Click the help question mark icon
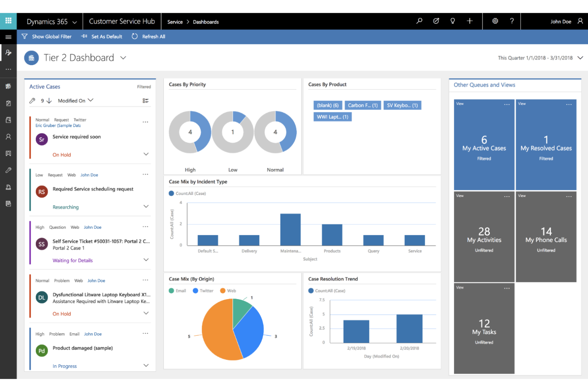 [x=512, y=21]
